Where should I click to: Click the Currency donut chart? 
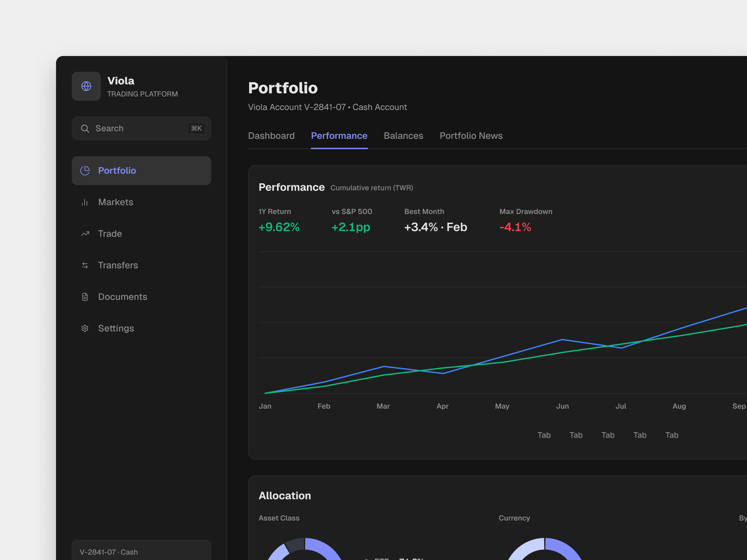point(545,549)
